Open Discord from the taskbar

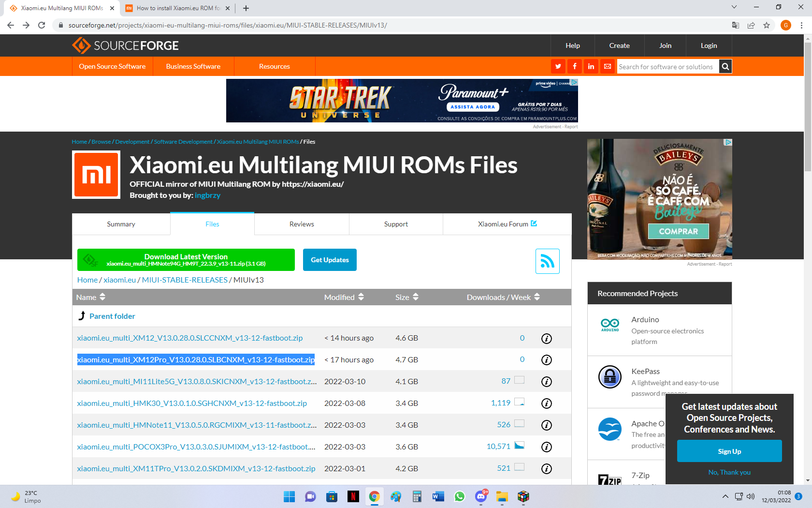pos(481,496)
